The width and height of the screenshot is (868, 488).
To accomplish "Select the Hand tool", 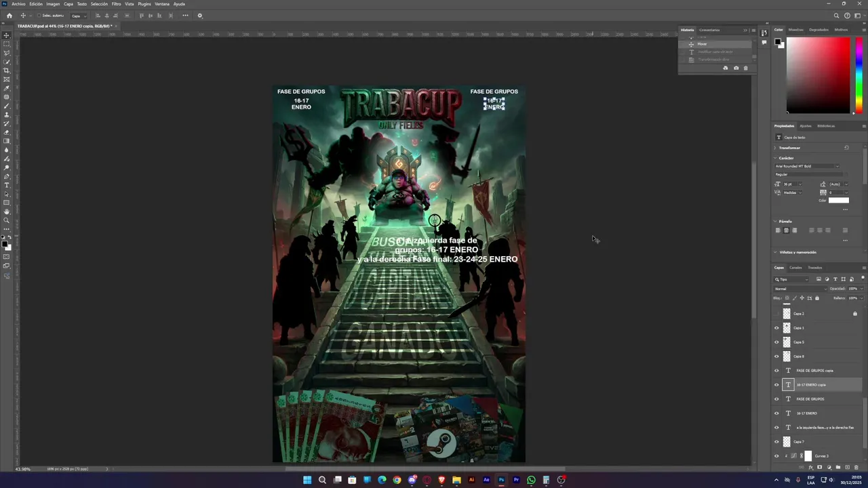I will click(7, 211).
